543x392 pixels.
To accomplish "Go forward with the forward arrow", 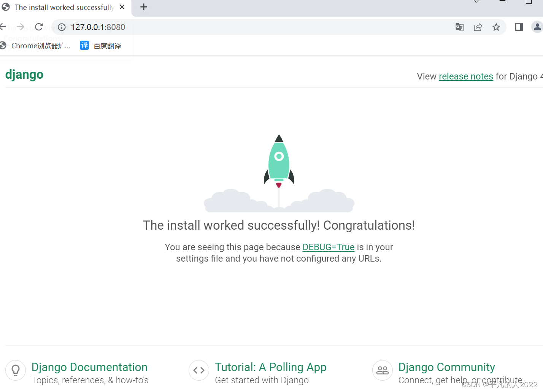I will click(21, 27).
